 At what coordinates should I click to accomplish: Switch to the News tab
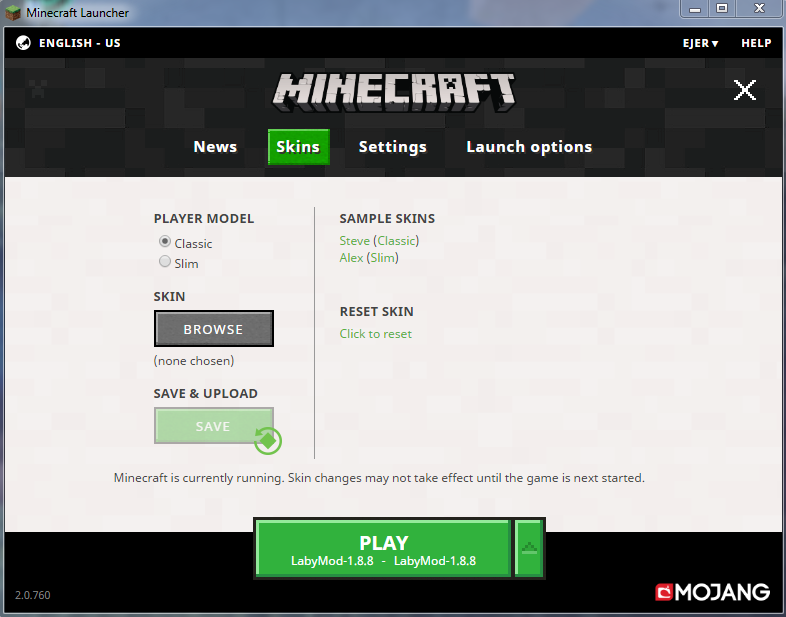(x=215, y=147)
